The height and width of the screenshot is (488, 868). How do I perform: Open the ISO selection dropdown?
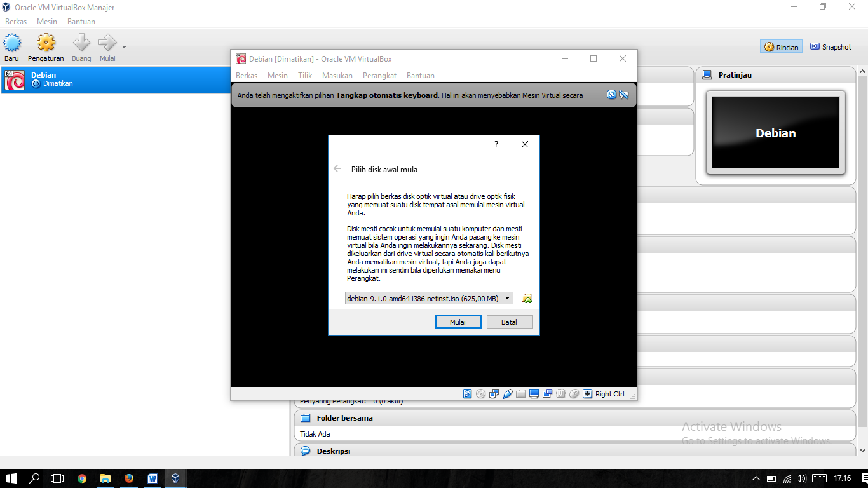(507, 297)
